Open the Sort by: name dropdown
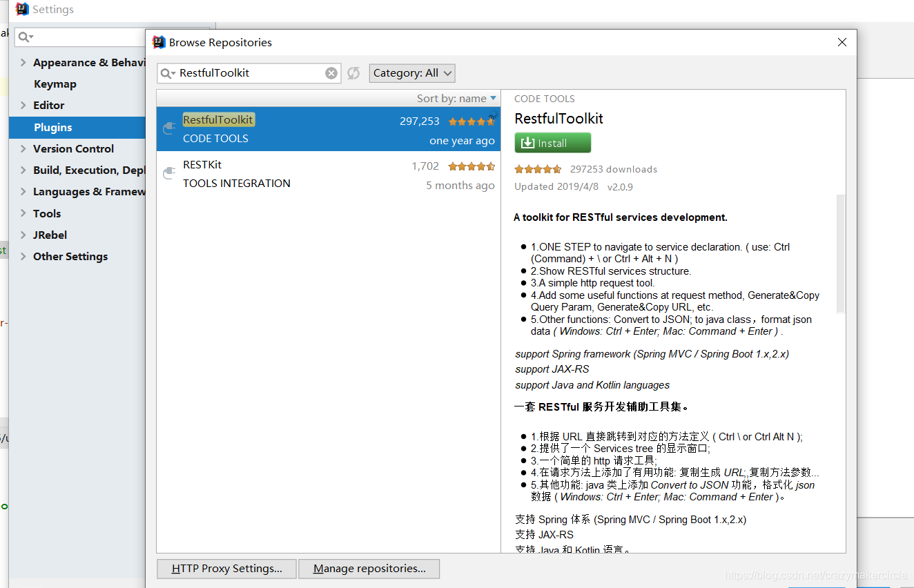914x588 pixels. tap(456, 99)
